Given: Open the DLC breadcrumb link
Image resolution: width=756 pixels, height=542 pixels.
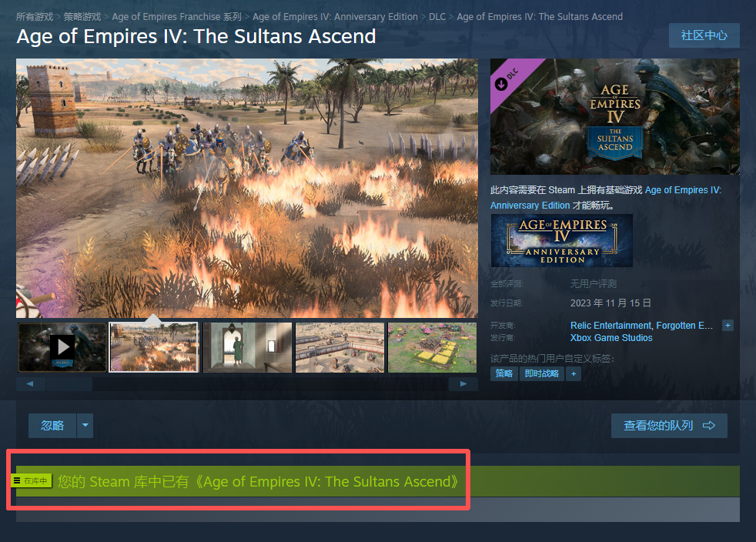Looking at the screenshot, I should [x=437, y=16].
